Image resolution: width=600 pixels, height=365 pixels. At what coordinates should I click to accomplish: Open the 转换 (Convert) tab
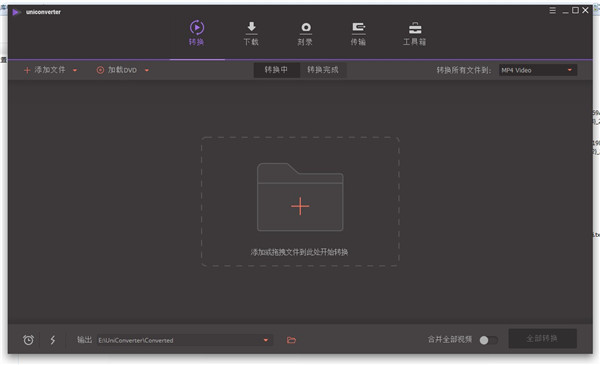point(197,33)
